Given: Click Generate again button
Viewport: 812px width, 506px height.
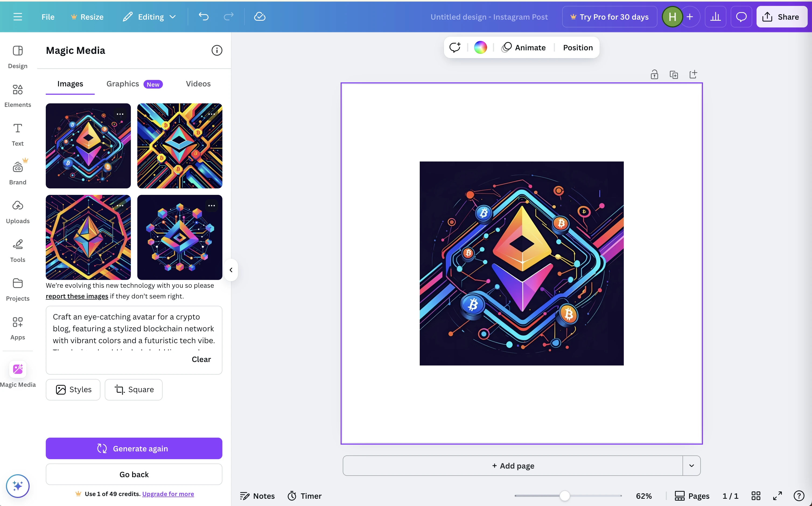Looking at the screenshot, I should coord(134,448).
